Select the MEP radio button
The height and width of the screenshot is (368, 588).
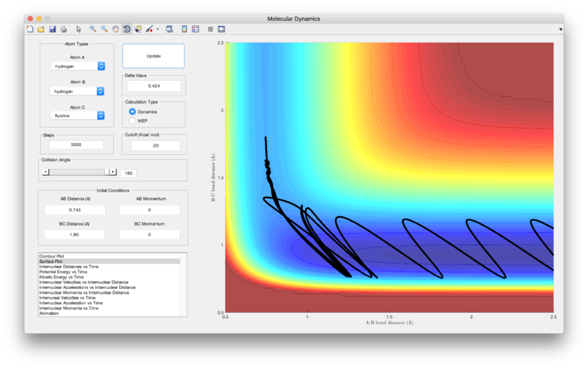click(x=132, y=120)
